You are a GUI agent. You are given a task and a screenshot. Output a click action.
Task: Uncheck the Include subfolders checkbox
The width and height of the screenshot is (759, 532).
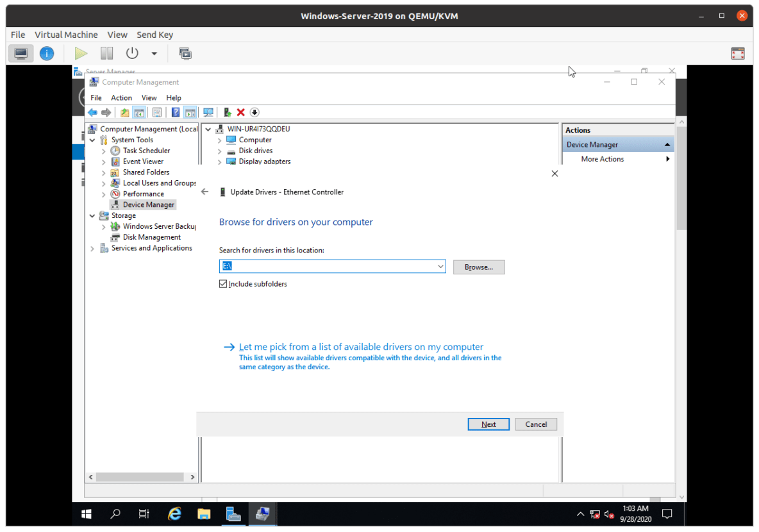(x=222, y=283)
